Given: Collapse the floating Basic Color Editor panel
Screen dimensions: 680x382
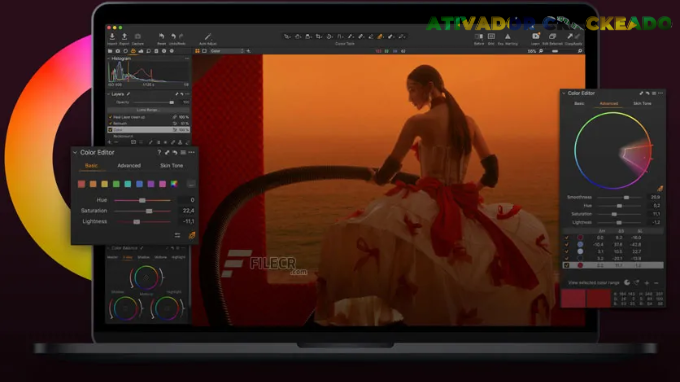Looking at the screenshot, I should [x=75, y=153].
